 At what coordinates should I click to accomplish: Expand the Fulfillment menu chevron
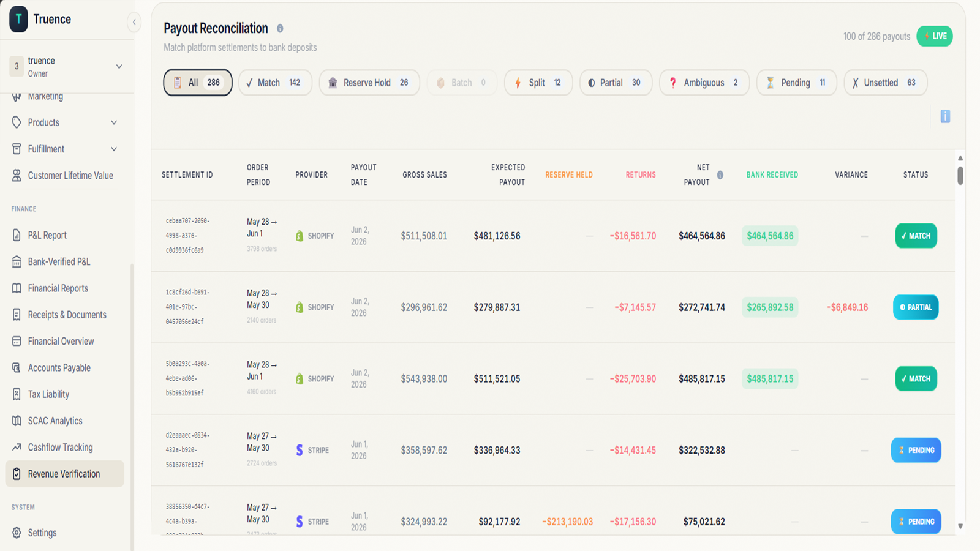coord(114,149)
